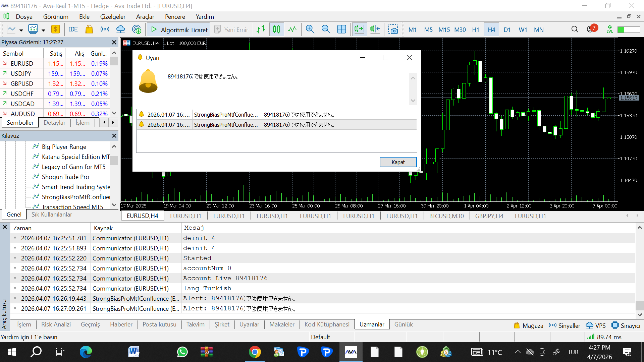Open the indicators list dropdown arrow

point(43,30)
